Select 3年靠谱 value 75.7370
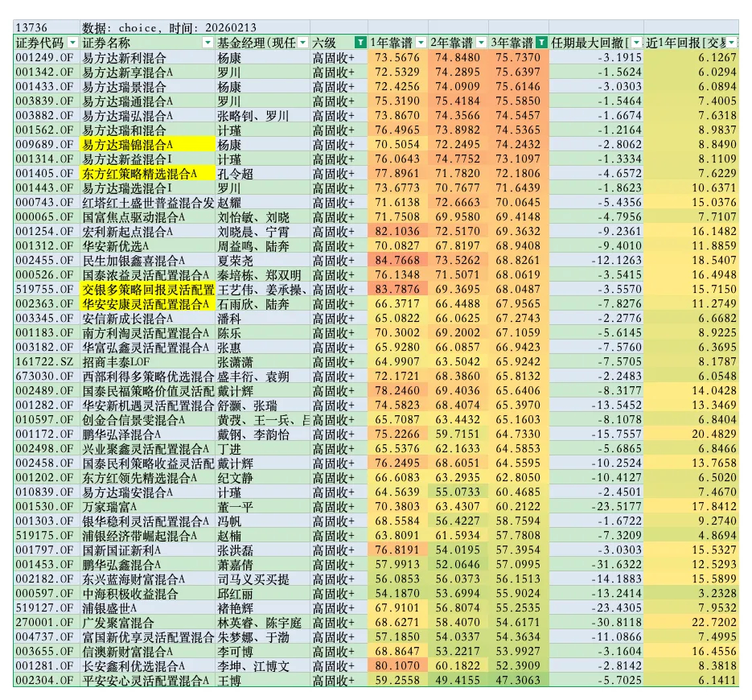The height and width of the screenshot is (700, 752). point(519,58)
